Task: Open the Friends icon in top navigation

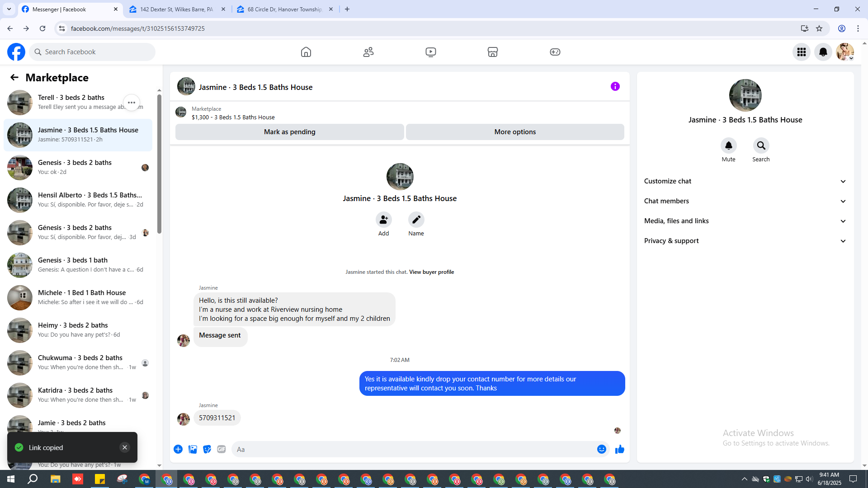Action: point(368,52)
